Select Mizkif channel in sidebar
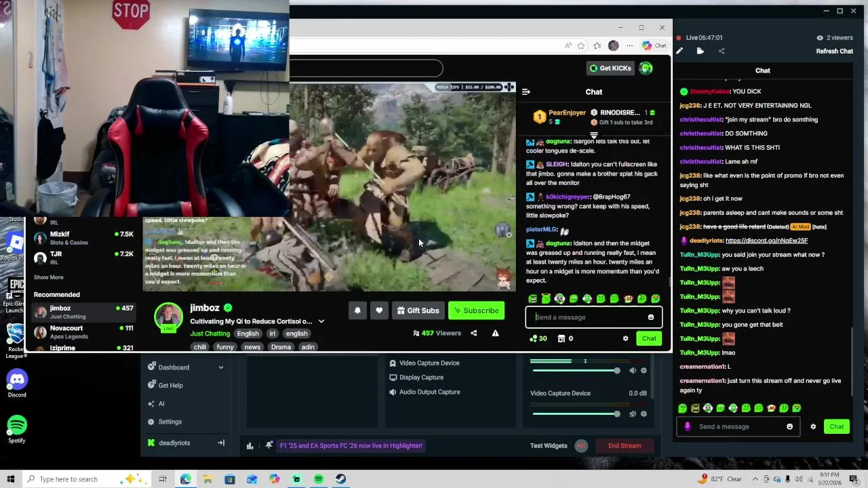The height and width of the screenshot is (488, 868). tap(84, 238)
